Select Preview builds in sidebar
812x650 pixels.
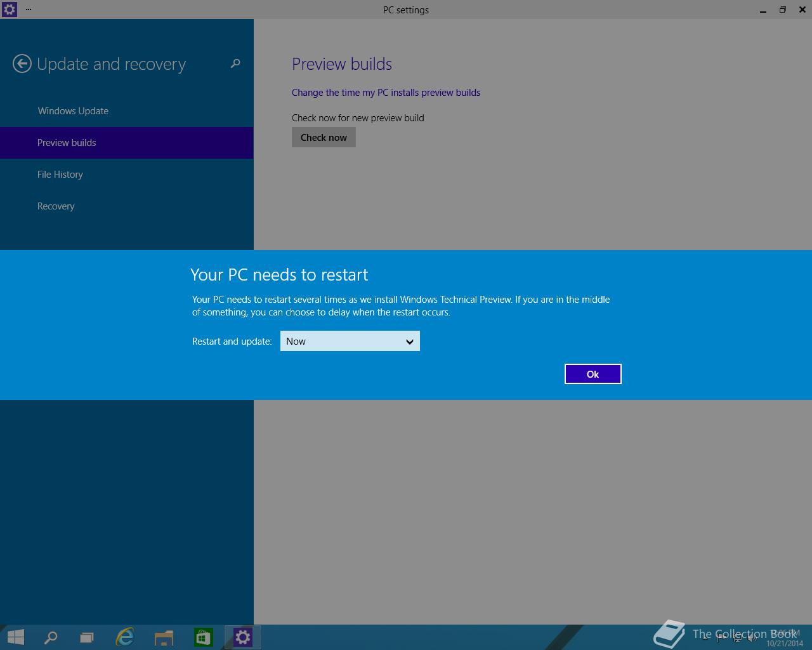(127, 143)
